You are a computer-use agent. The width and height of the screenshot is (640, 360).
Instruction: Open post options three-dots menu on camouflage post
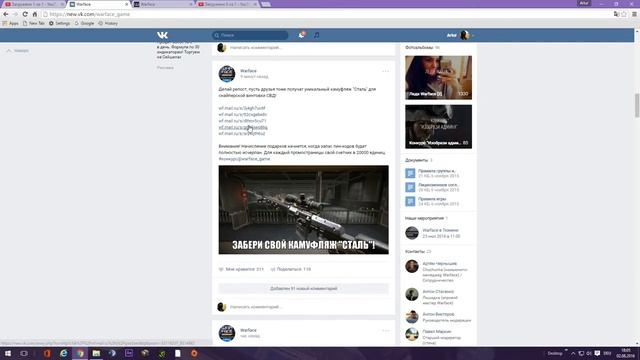pyautogui.click(x=385, y=71)
